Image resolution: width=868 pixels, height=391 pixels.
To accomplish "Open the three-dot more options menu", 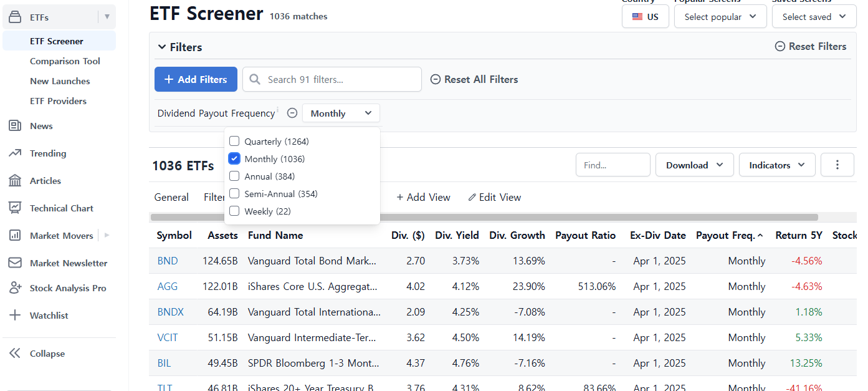I will [x=837, y=165].
